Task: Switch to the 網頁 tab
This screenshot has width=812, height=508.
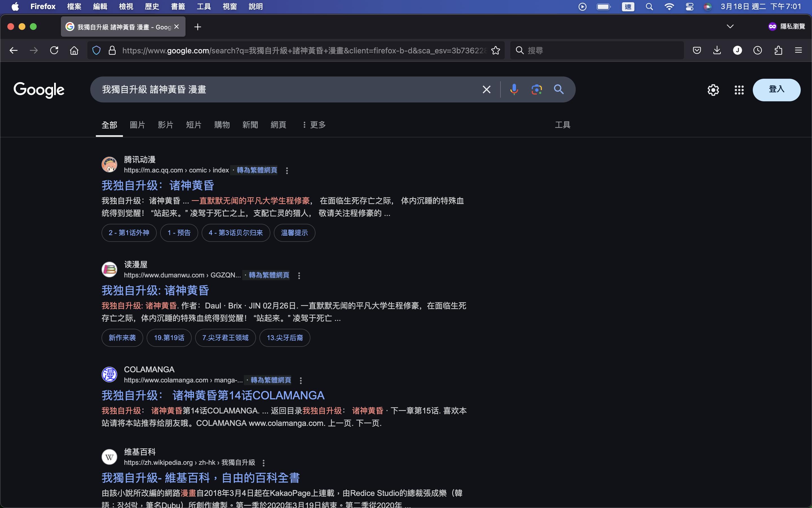Action: click(x=279, y=125)
